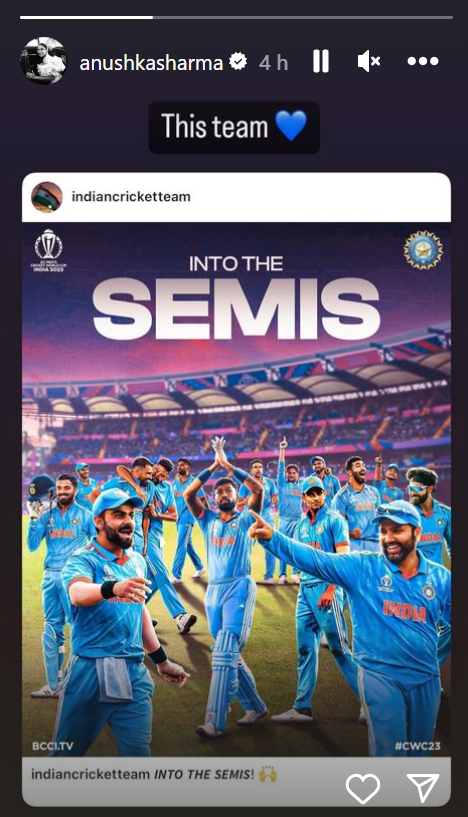
Task: Share the story via paper plane icon
Action: (x=423, y=788)
